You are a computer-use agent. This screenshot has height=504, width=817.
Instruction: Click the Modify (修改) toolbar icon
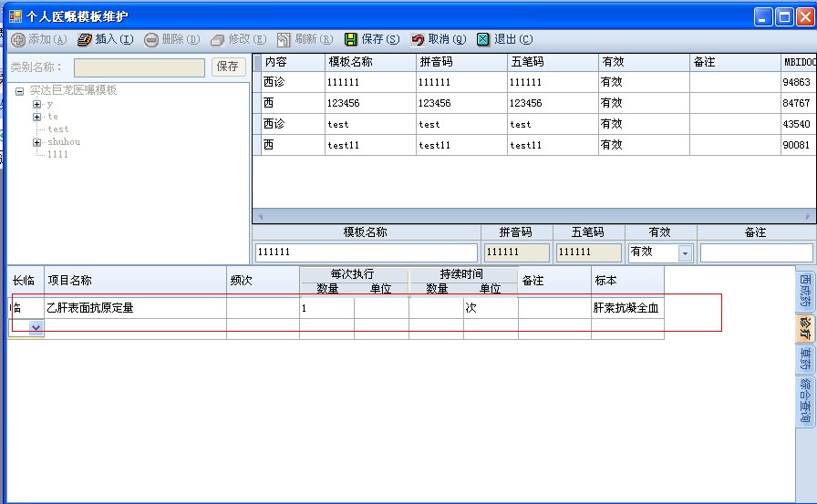(217, 39)
